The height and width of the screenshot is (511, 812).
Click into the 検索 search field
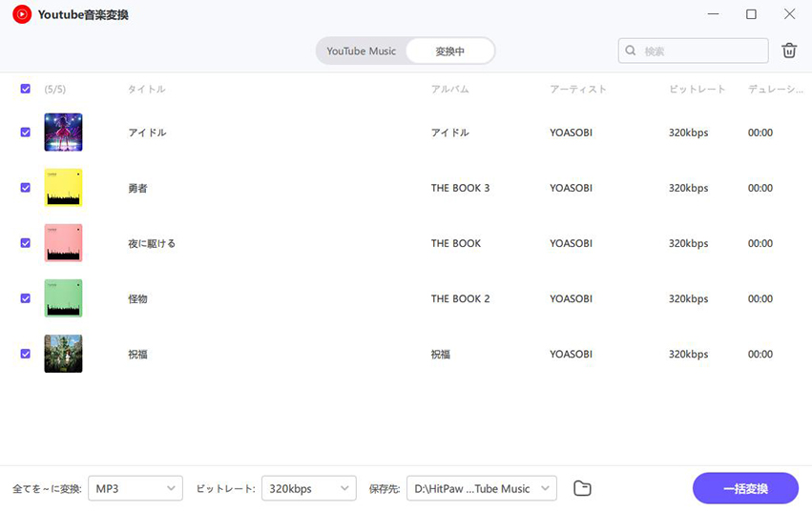[x=694, y=51]
